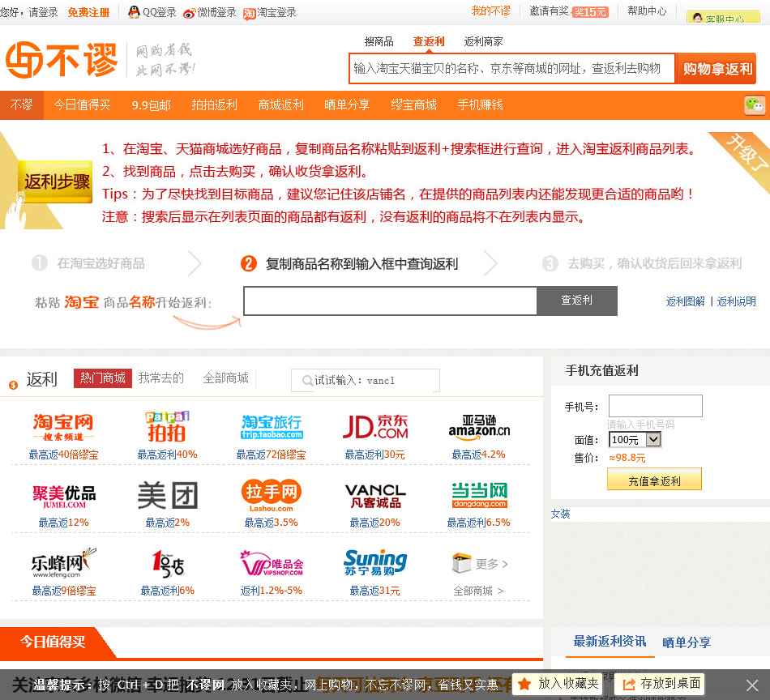
Task: Open 9.9包邮 in the nav bar
Action: coord(151,105)
